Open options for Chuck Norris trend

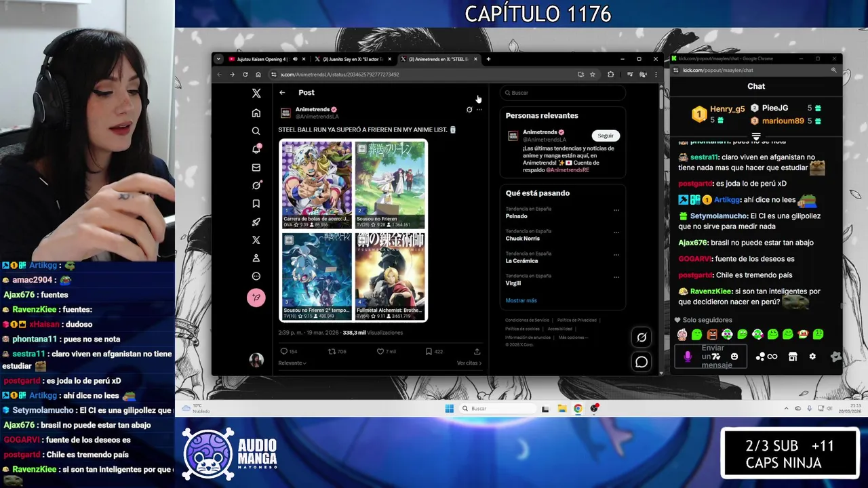(616, 232)
